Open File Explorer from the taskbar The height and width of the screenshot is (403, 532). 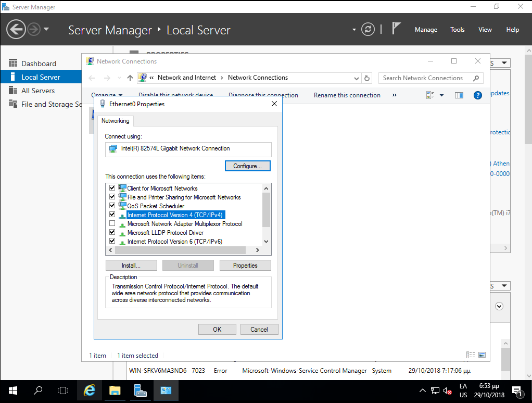(115, 390)
